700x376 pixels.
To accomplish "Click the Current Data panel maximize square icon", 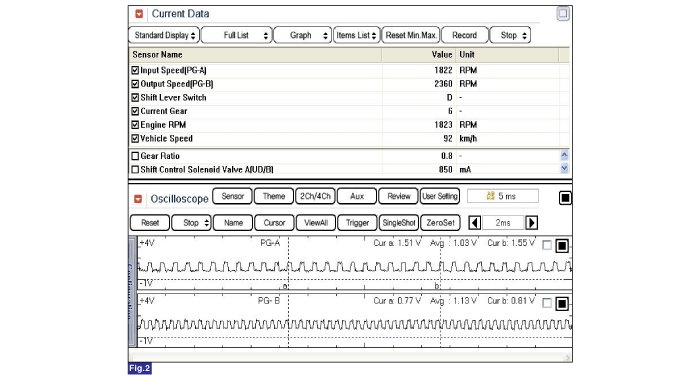I will click(563, 14).
